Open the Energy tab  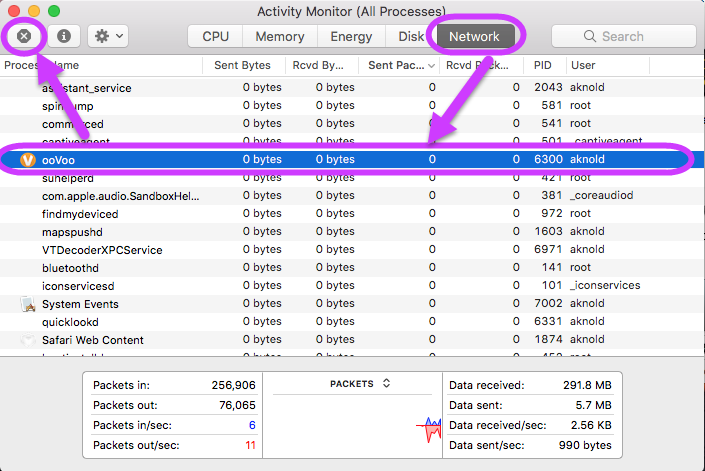pyautogui.click(x=351, y=36)
